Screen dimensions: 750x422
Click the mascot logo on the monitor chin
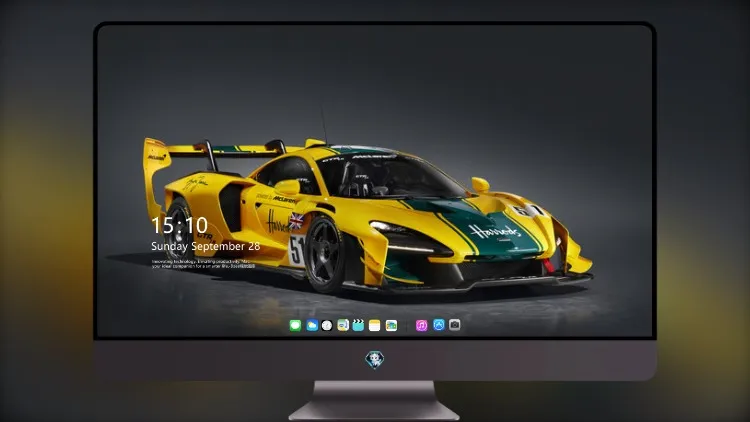click(375, 360)
